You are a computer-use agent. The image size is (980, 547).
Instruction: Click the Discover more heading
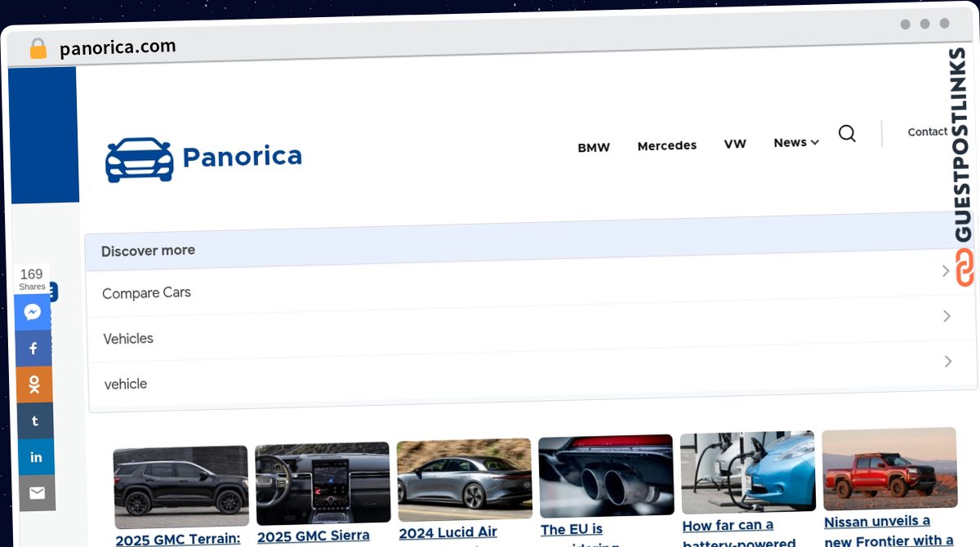(148, 251)
